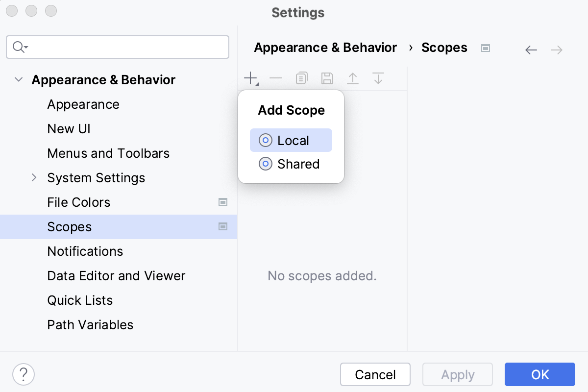Expand System Settings in the sidebar
588x392 pixels.
(x=34, y=177)
